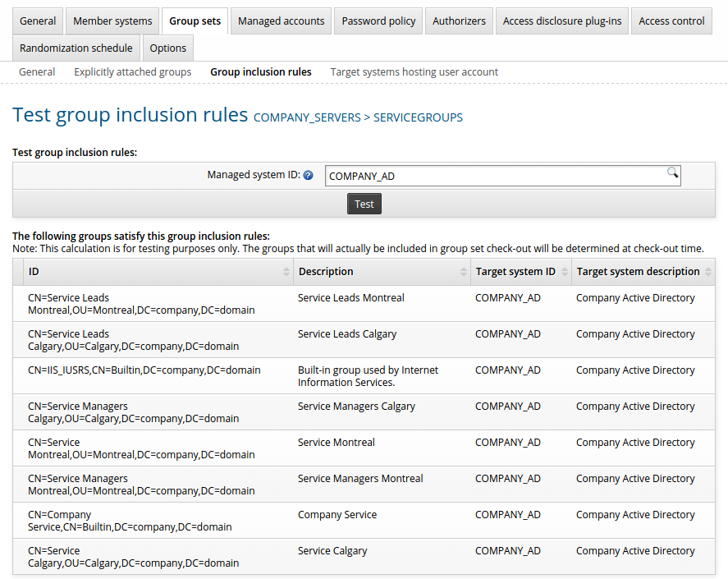Click the search magnifier in Managed system ID field
Viewport: 728px width, 579px height.
coord(672,172)
